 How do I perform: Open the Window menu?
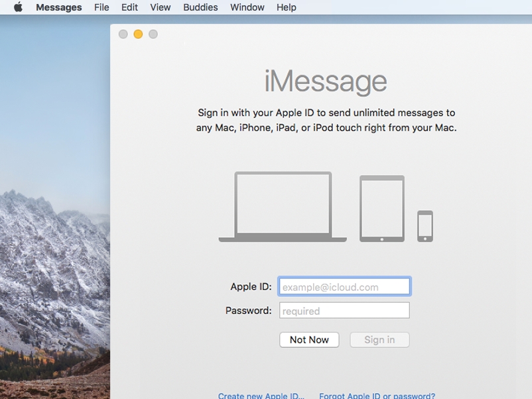tap(247, 7)
